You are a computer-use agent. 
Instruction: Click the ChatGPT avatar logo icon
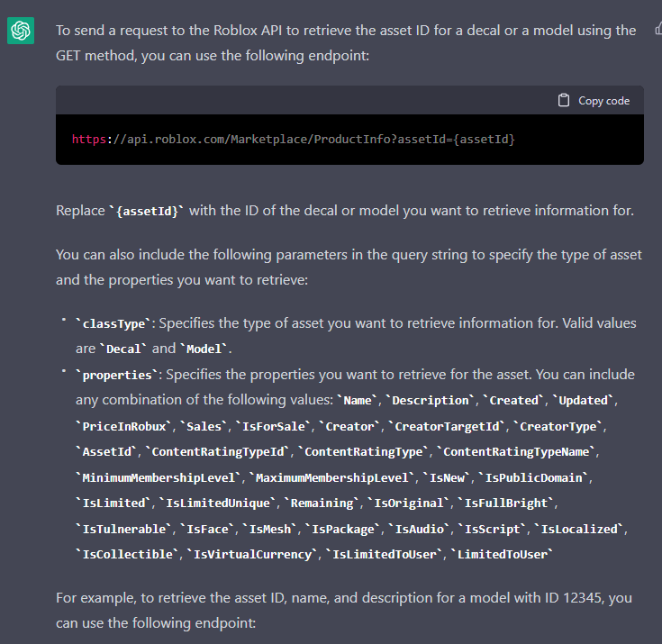[x=21, y=31]
